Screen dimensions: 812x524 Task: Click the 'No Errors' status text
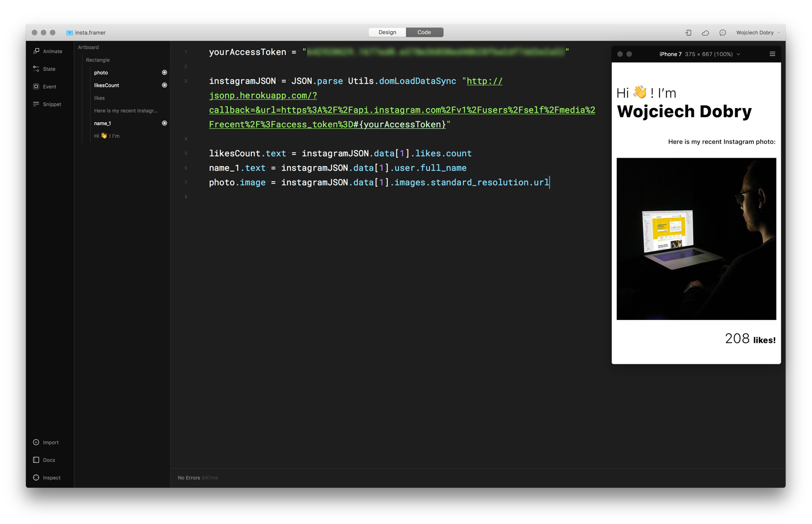point(189,478)
